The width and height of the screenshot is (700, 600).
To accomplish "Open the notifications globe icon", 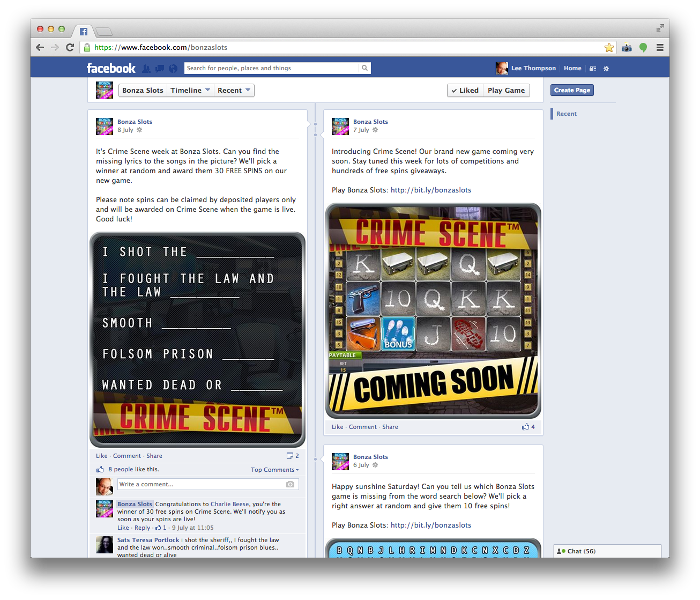I will pos(173,69).
